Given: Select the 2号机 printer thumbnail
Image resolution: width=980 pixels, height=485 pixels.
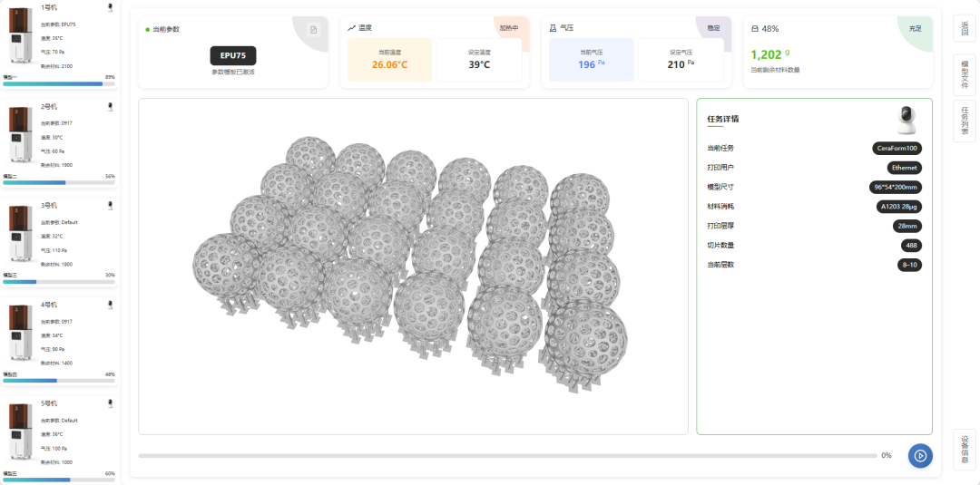Looking at the screenshot, I should [x=20, y=134].
